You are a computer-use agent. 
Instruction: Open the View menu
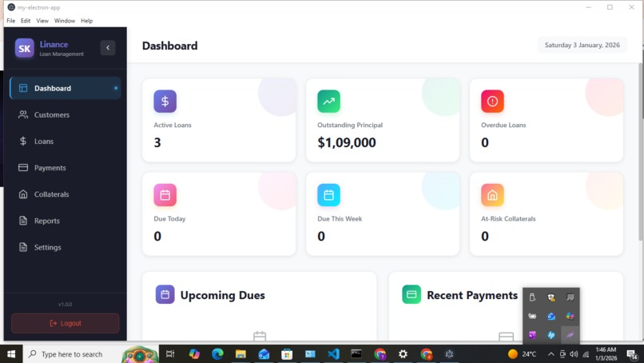click(42, 21)
